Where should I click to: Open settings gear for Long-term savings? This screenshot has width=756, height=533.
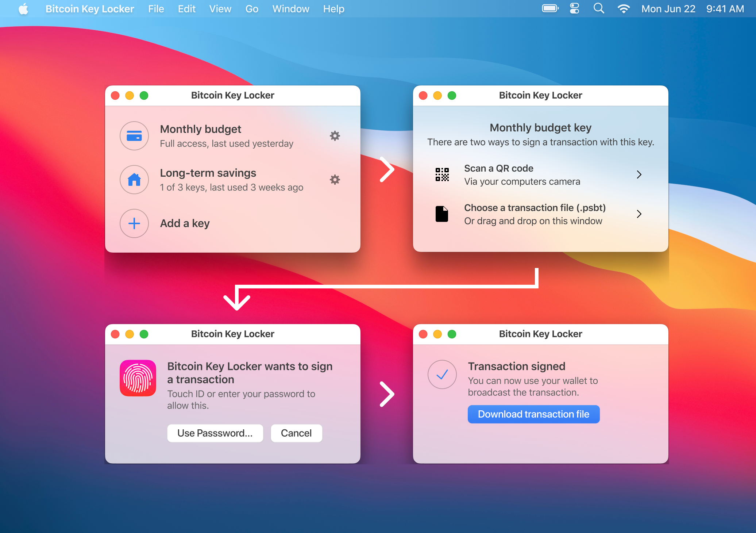pyautogui.click(x=335, y=180)
